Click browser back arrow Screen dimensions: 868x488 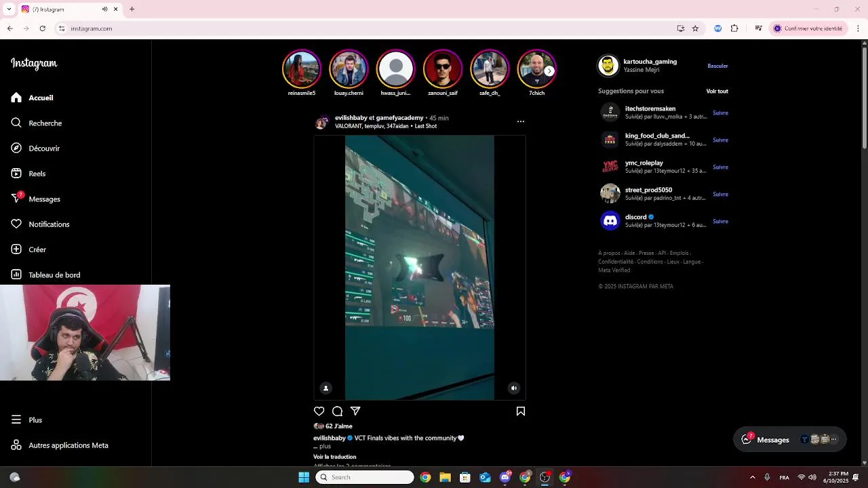(x=10, y=28)
